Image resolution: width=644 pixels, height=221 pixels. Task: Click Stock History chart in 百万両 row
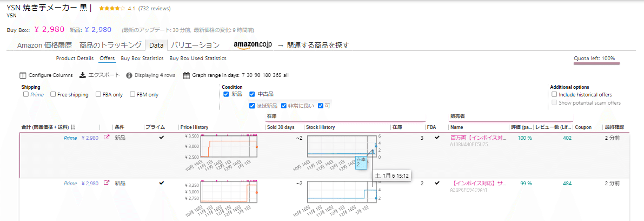click(342, 146)
